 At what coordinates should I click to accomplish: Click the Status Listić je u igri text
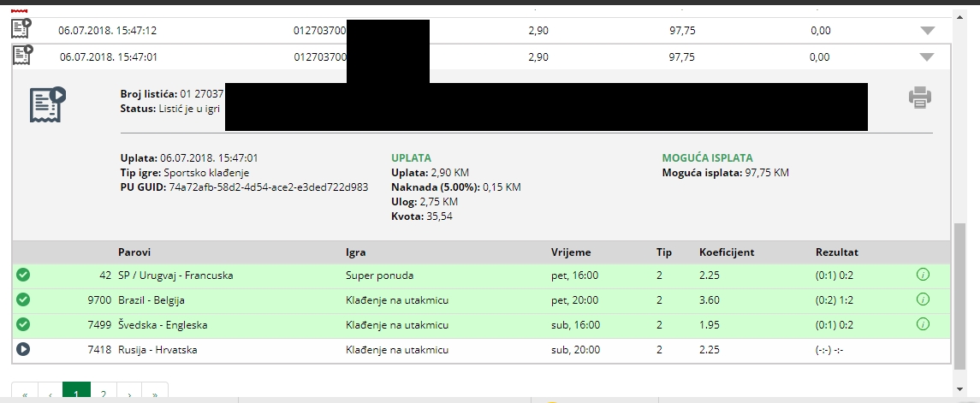click(170, 108)
